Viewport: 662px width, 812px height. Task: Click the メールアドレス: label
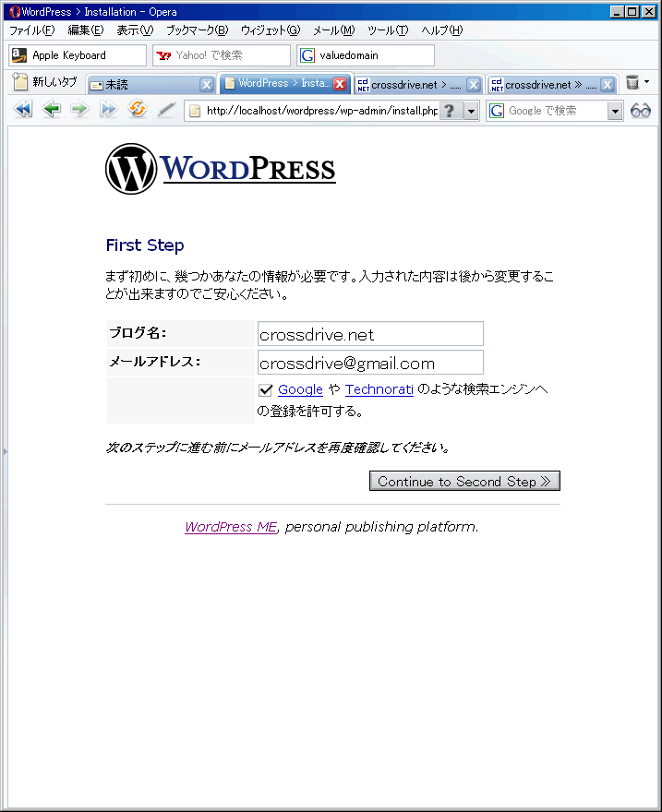155,362
